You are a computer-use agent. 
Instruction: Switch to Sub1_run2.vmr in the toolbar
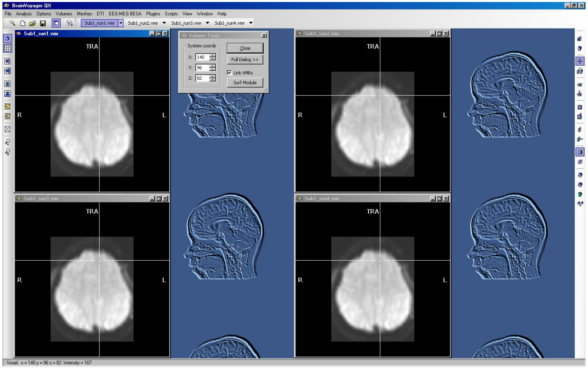[143, 23]
